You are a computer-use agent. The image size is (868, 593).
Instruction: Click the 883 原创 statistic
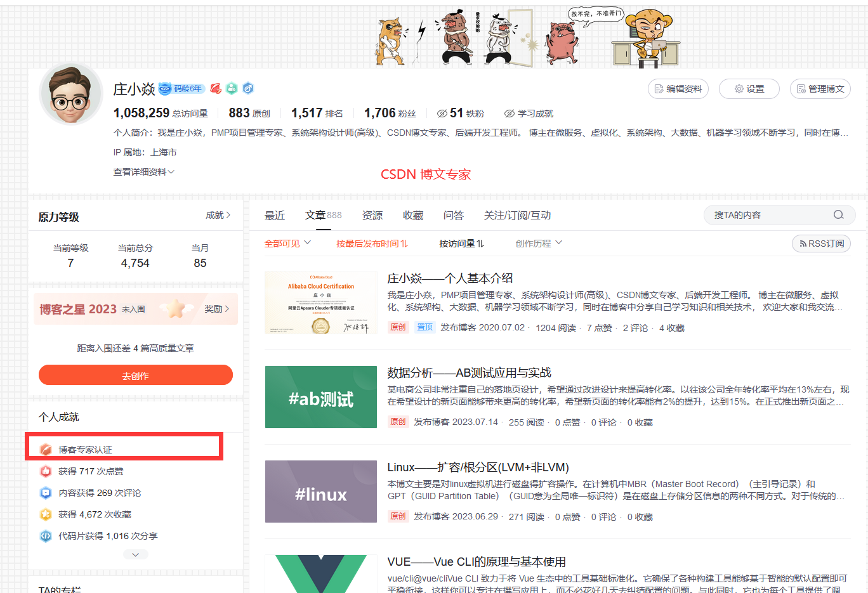pos(249,113)
